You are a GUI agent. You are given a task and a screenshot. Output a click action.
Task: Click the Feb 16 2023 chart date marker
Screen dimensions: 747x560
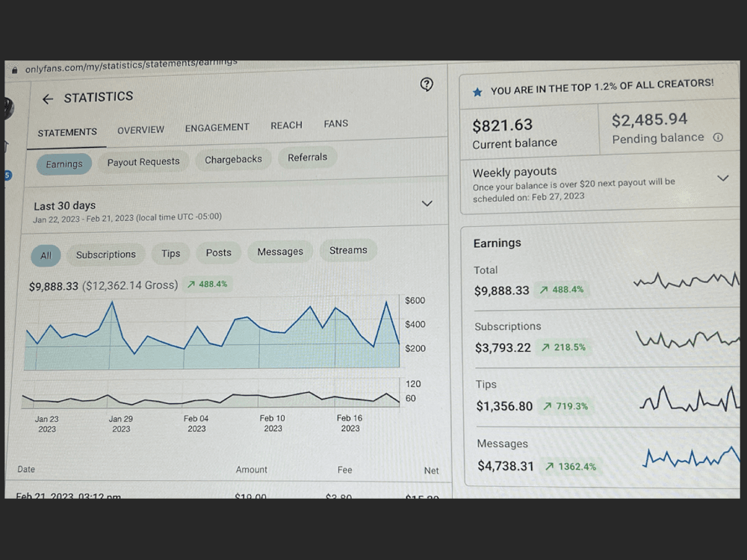pos(350,423)
